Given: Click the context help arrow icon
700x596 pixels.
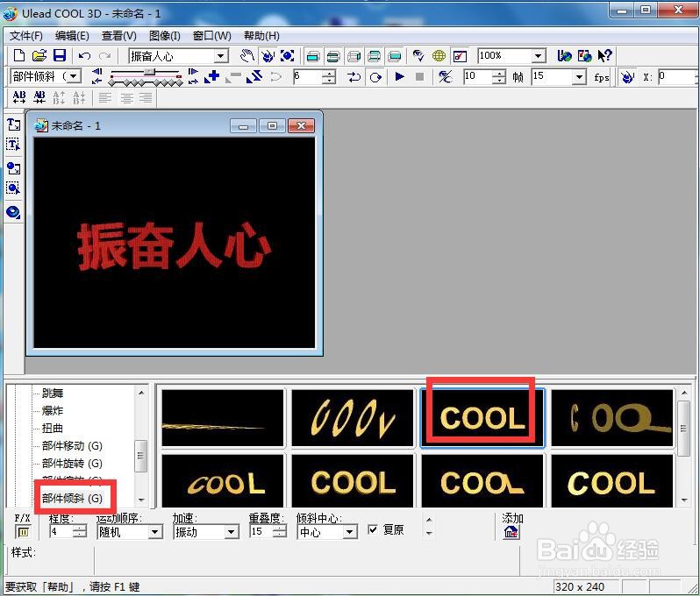Looking at the screenshot, I should click(605, 56).
